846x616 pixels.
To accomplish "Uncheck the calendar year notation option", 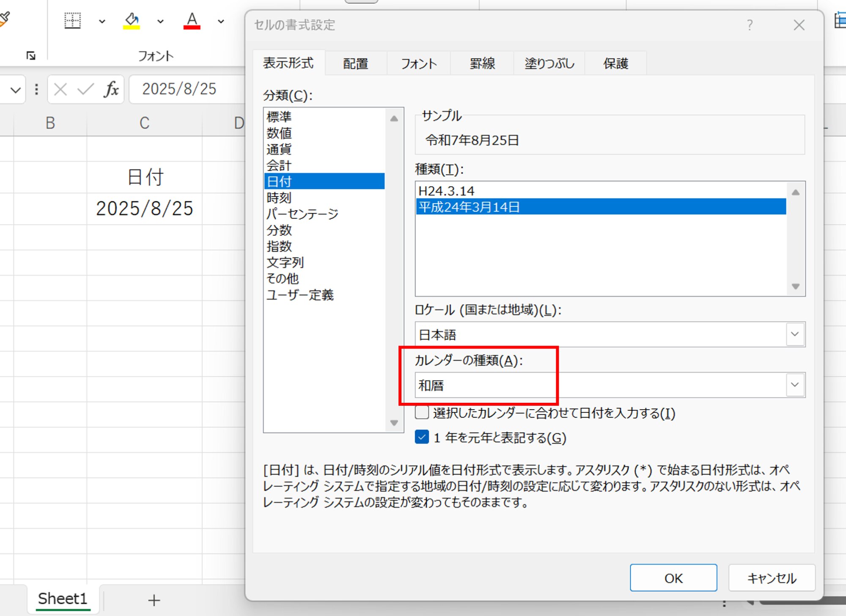I will click(x=421, y=438).
